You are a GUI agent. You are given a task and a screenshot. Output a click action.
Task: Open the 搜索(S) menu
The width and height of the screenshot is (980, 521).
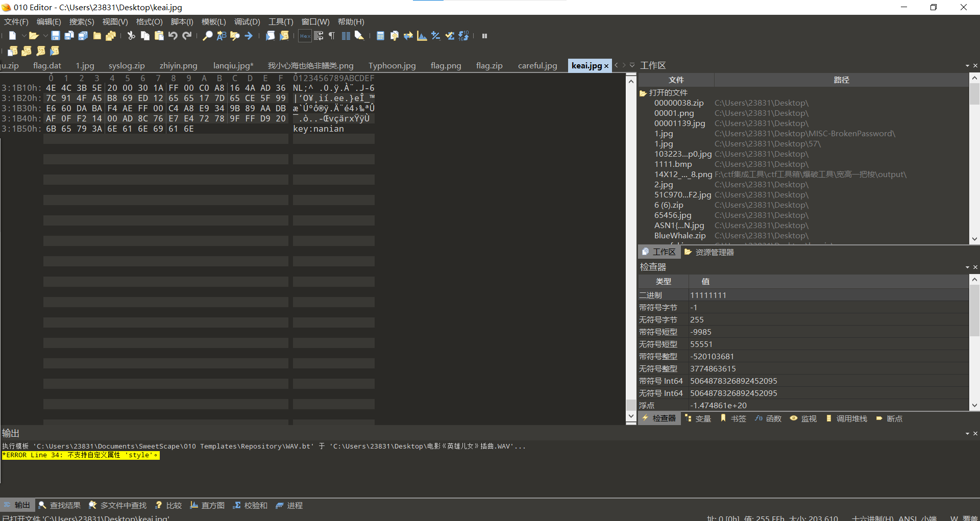(82, 22)
